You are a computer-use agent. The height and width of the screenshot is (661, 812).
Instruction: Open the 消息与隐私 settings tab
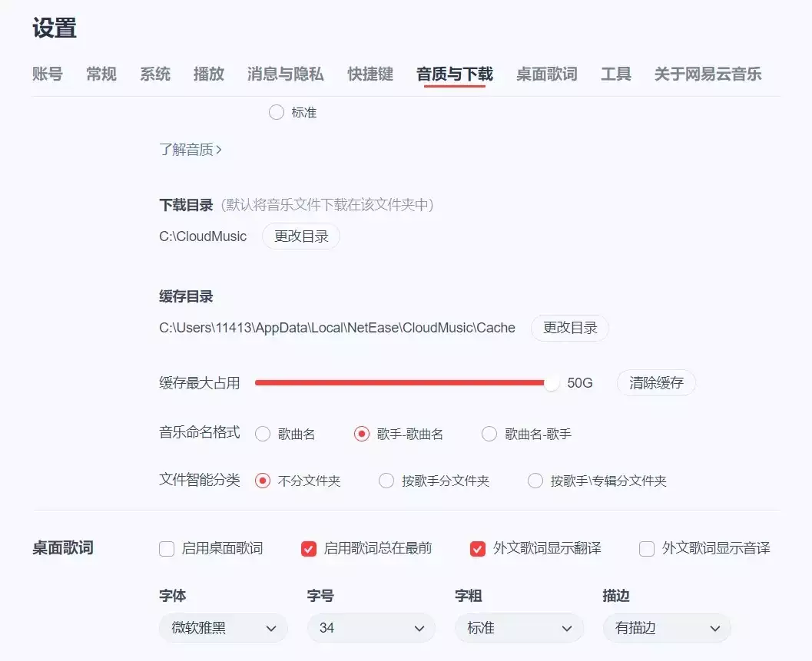point(285,74)
